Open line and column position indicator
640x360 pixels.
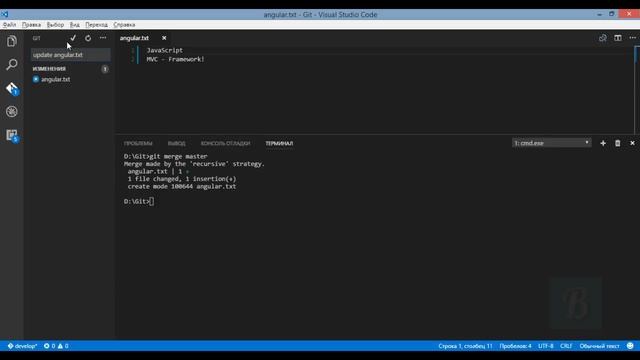pyautogui.click(x=465, y=346)
